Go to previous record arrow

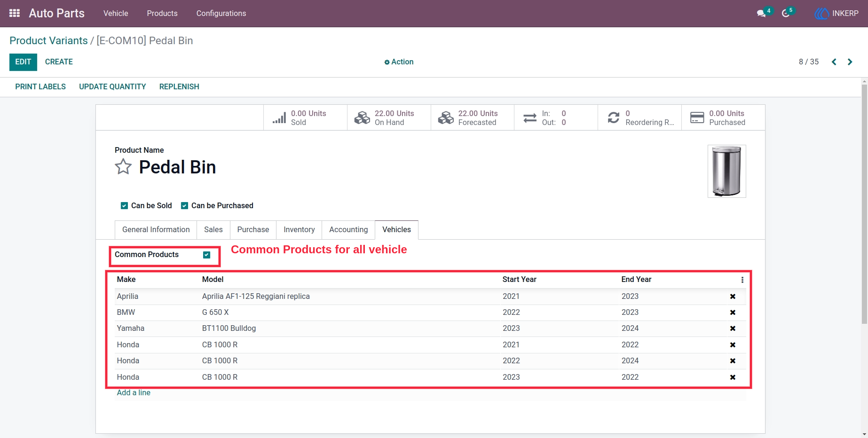click(x=834, y=62)
